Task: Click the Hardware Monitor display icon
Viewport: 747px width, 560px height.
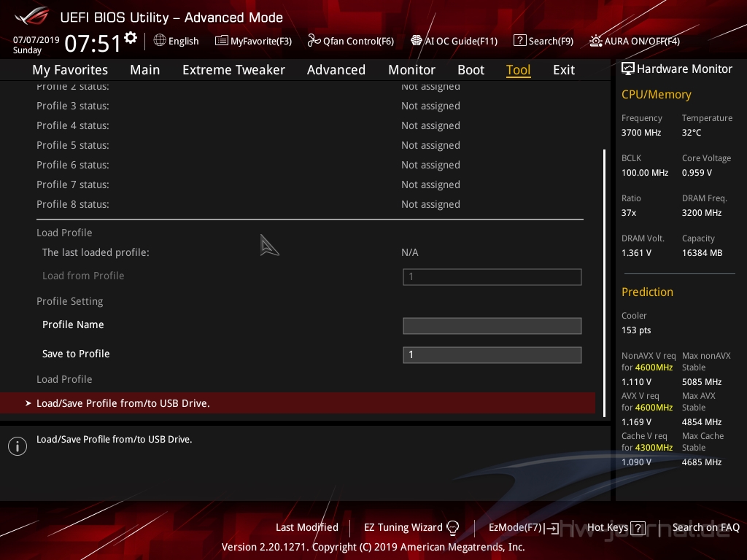Action: click(x=628, y=69)
